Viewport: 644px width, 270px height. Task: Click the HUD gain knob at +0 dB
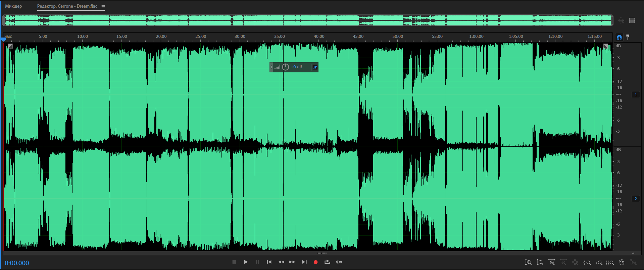click(x=285, y=67)
